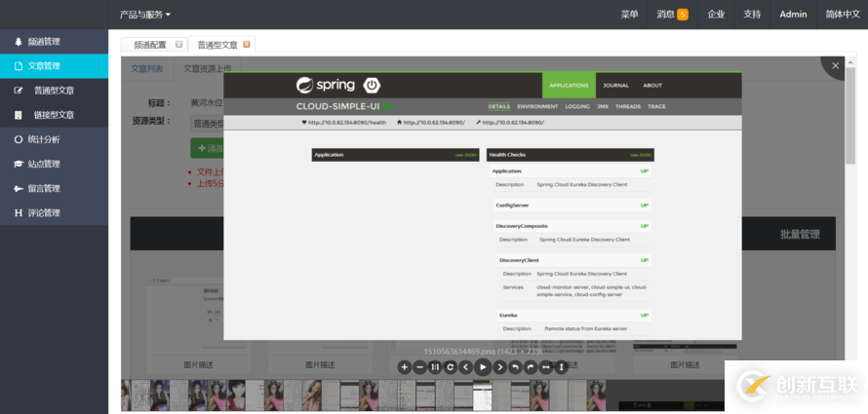The image size is (868, 414).
Task: Flip image horizontally
Action: 546,367
